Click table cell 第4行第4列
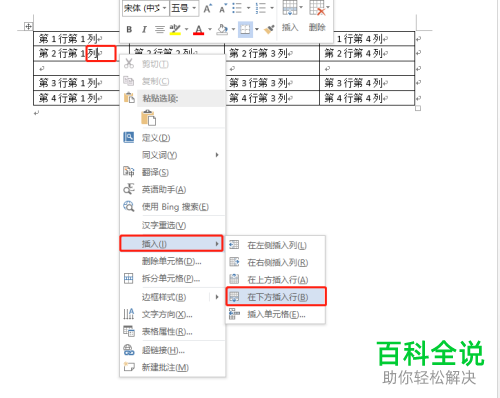Viewport: 500px width, 398px height. [367, 98]
